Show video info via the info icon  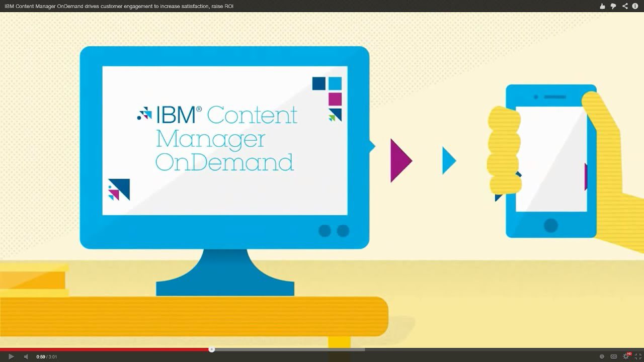[x=635, y=6]
